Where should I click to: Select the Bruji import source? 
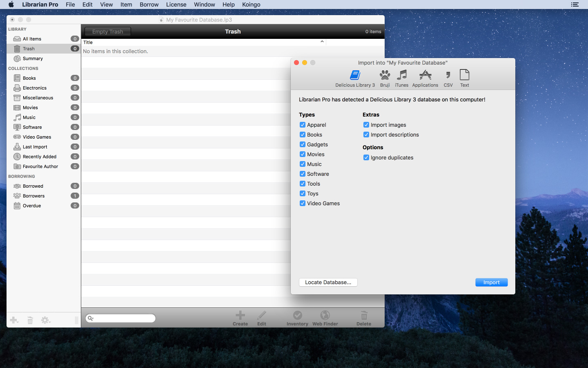[x=385, y=79]
